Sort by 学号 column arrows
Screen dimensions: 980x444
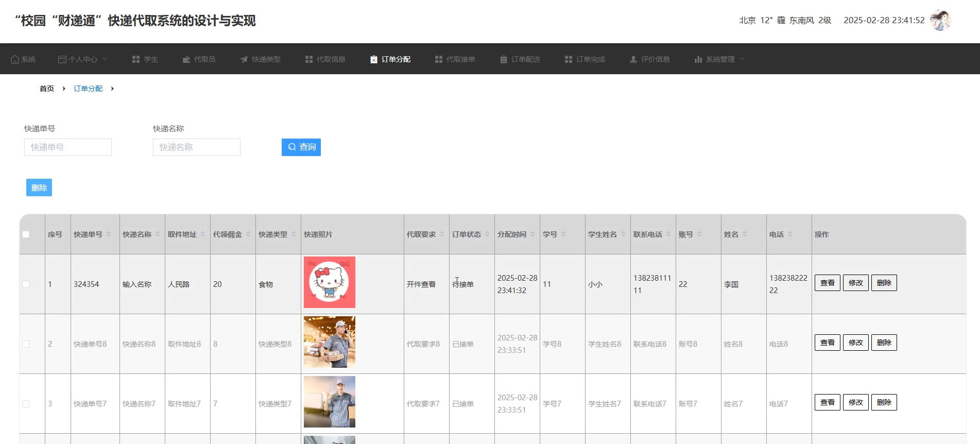tap(563, 234)
